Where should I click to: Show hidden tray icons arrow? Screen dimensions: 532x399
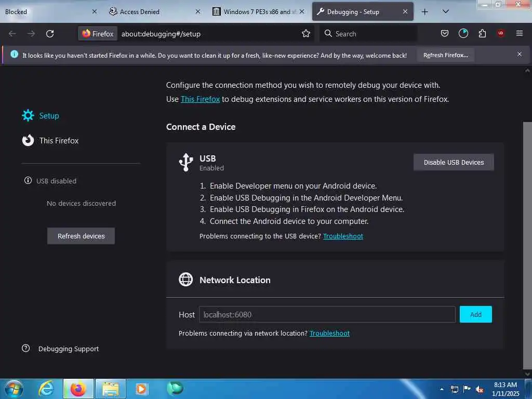442,389
